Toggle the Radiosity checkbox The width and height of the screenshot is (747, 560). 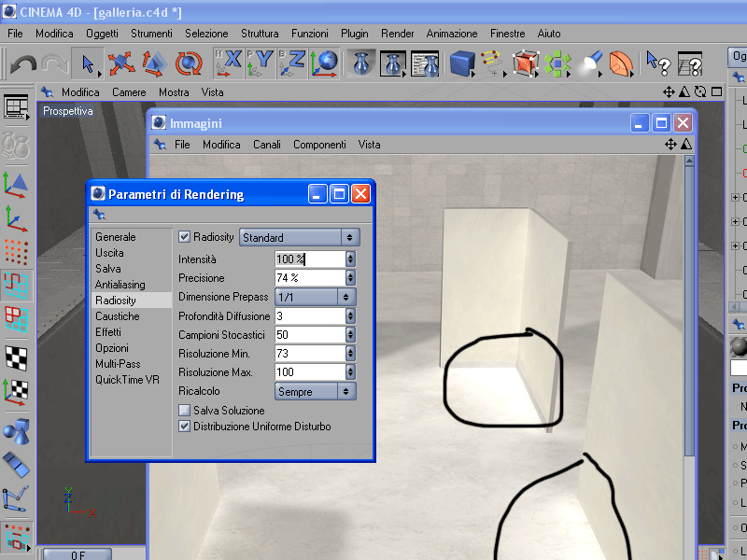click(184, 237)
